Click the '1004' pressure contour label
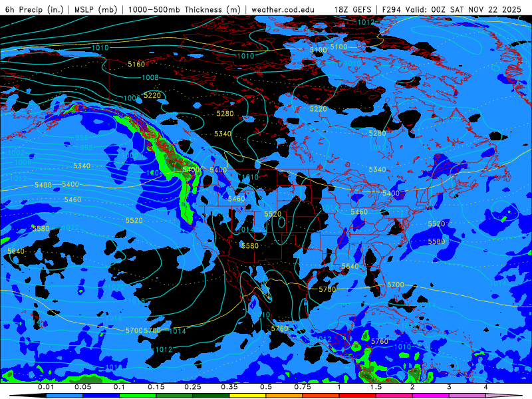This screenshot has height=399, width=532. click(155, 173)
